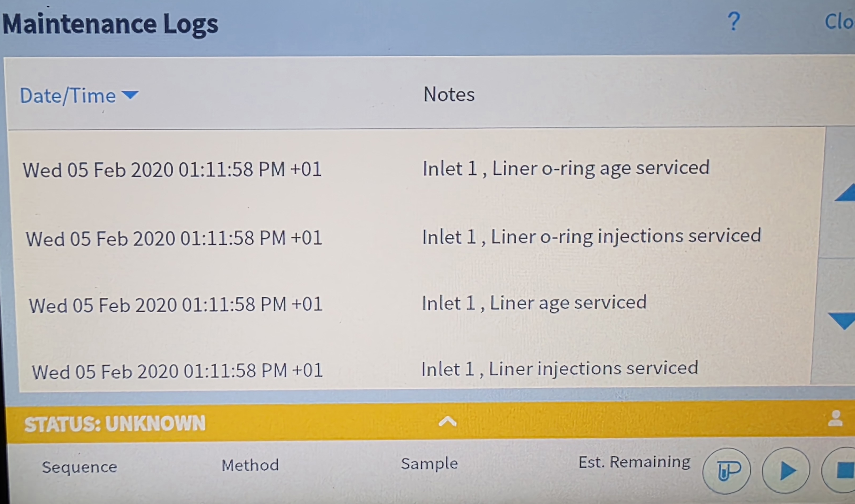This screenshot has width=855, height=504.
Task: Select the Liner injections serviced log entry
Action: pos(559,369)
